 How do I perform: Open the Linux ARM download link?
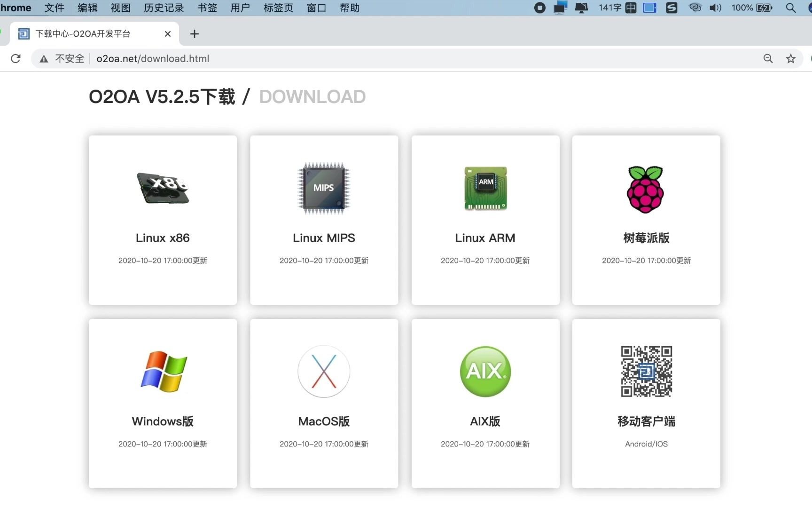coord(485,238)
